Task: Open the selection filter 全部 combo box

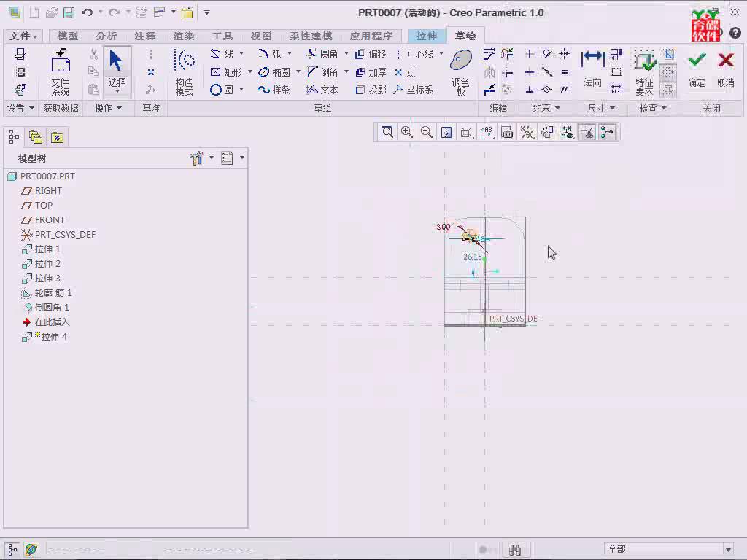Action: (669, 549)
